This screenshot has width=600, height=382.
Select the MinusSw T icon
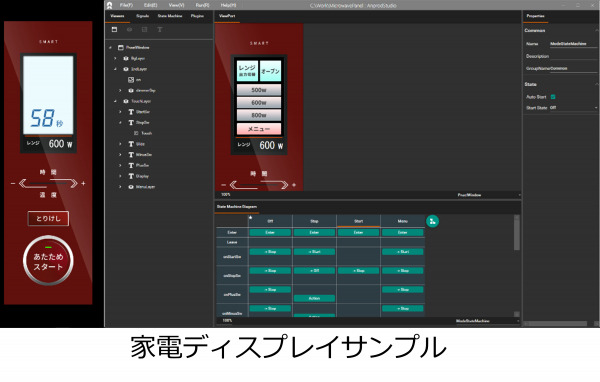coord(131,155)
